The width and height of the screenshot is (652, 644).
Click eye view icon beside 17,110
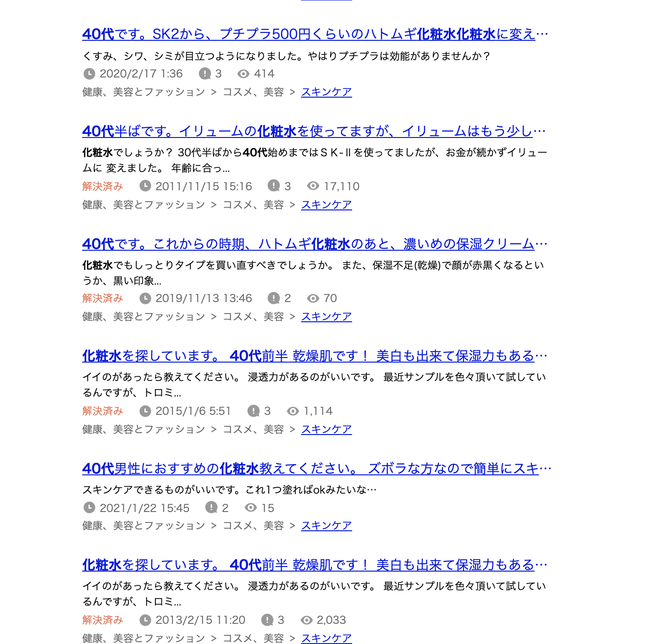pos(313,186)
